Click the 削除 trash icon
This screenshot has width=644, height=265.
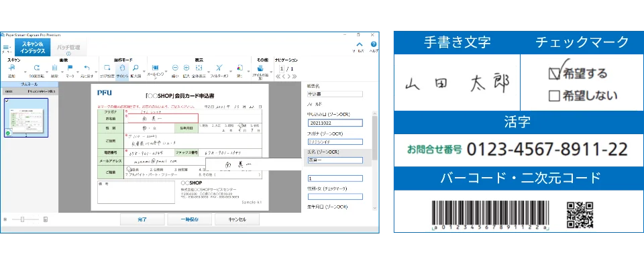(54, 68)
